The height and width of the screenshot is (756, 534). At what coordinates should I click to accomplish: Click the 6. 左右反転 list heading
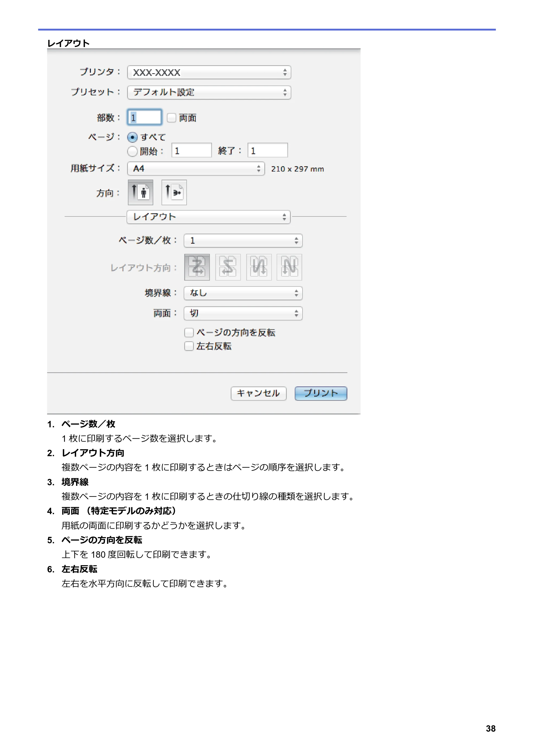tap(72, 569)
